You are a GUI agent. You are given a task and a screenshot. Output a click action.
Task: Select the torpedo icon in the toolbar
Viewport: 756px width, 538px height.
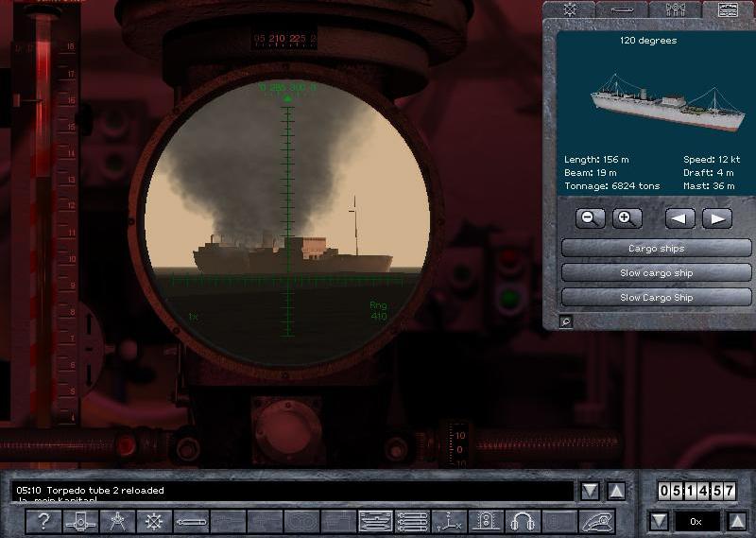coord(192,521)
